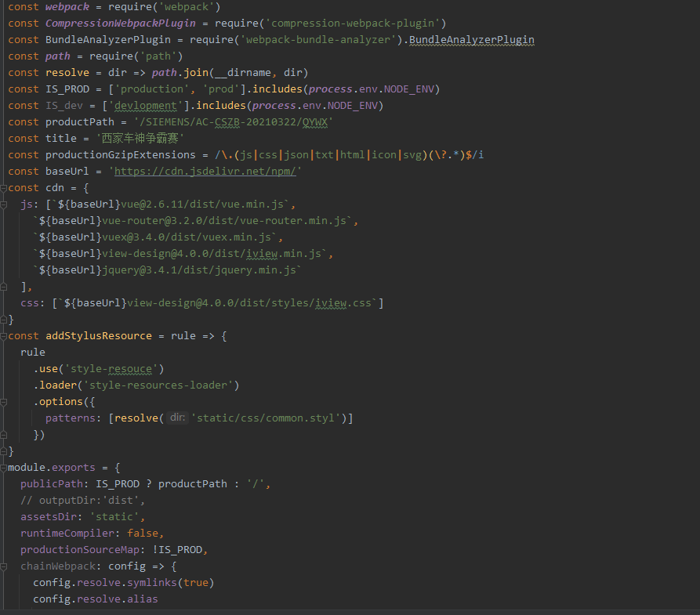
Task: Collapse the module.exports block
Action: (x=3, y=467)
